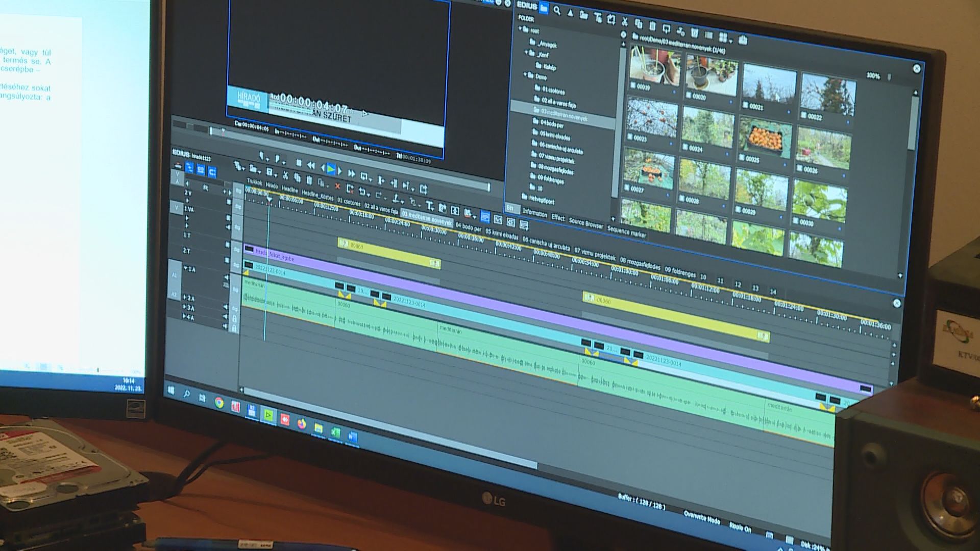Viewport: 980px width, 551px height.
Task: Click the Add Title icon in bin toolbar
Action: click(598, 18)
